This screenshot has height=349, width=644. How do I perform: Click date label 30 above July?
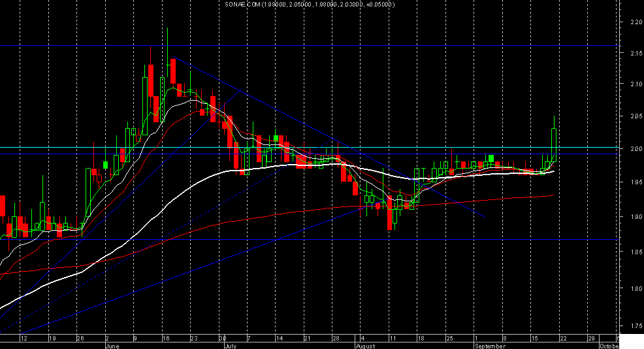(223, 339)
